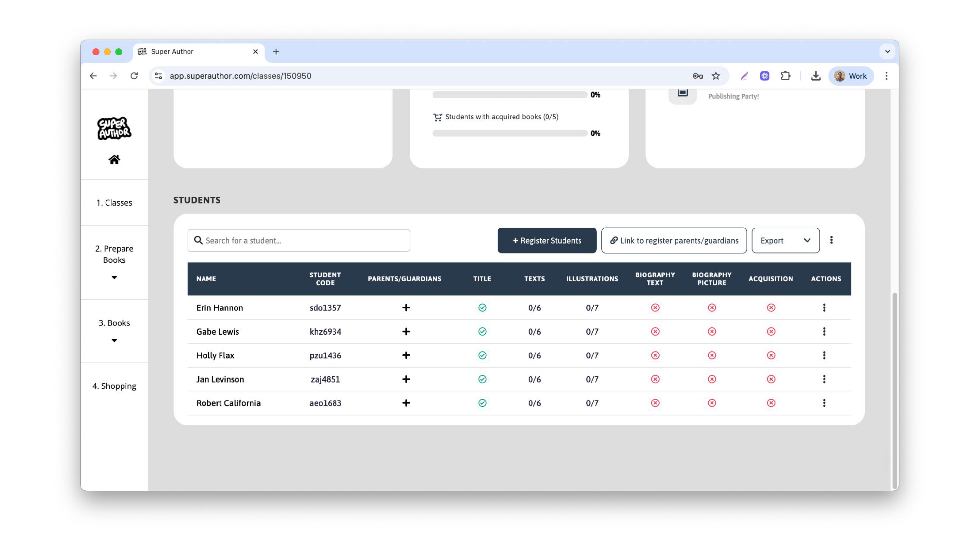Screen dimensions: 980x551
Task: Focus the student search field
Action: click(x=299, y=240)
